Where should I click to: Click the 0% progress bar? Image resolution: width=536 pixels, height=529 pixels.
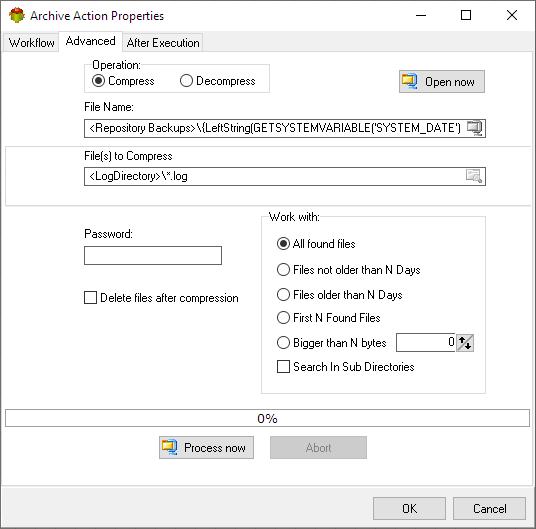click(267, 418)
